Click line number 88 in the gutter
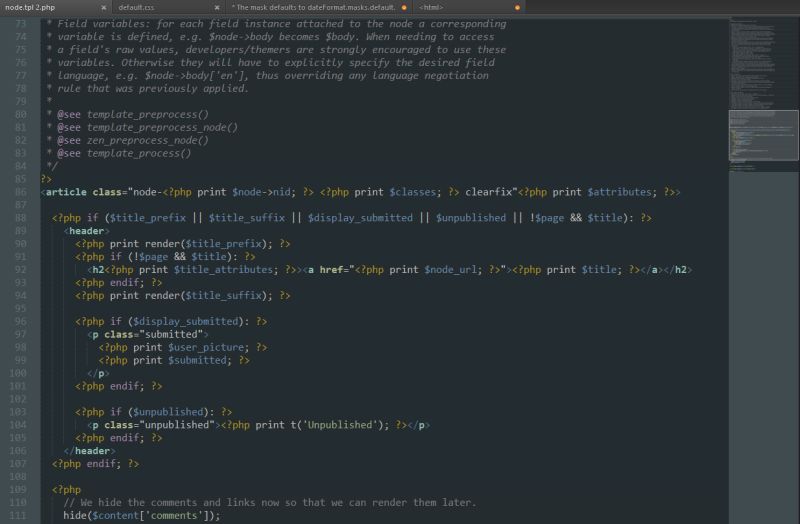Screen dimensions: 800x524 click(x=20, y=218)
